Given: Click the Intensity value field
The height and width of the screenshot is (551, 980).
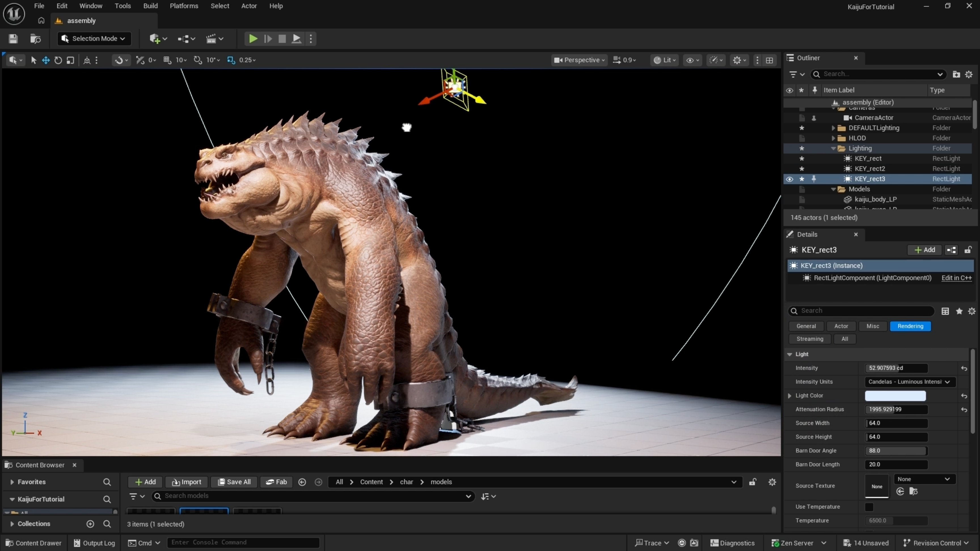Looking at the screenshot, I should tap(896, 368).
